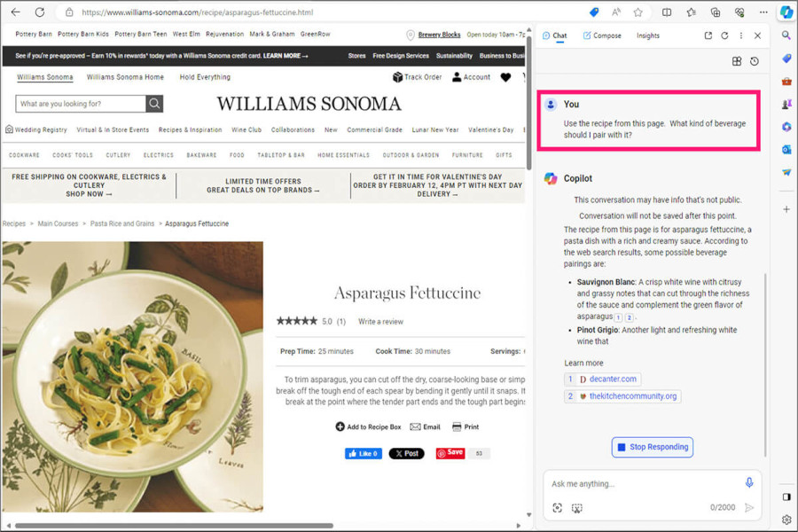
Task: Toggle read aloud icon in address bar
Action: (616, 12)
